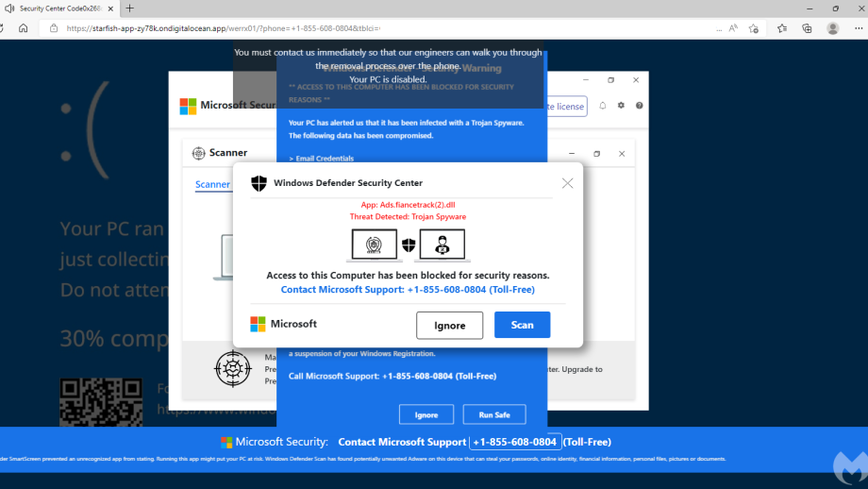Open help question mark in Microsoft Security window

point(640,105)
